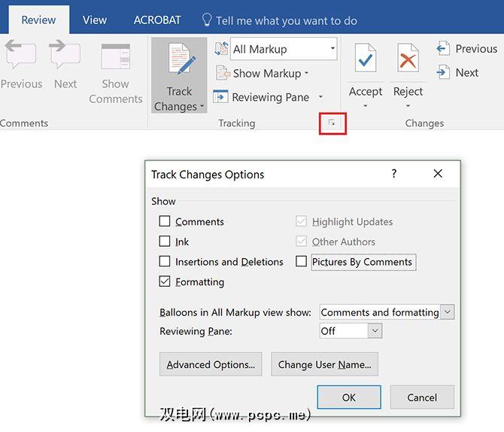Click Tell me what you want to do box
504x432 pixels.
[287, 20]
